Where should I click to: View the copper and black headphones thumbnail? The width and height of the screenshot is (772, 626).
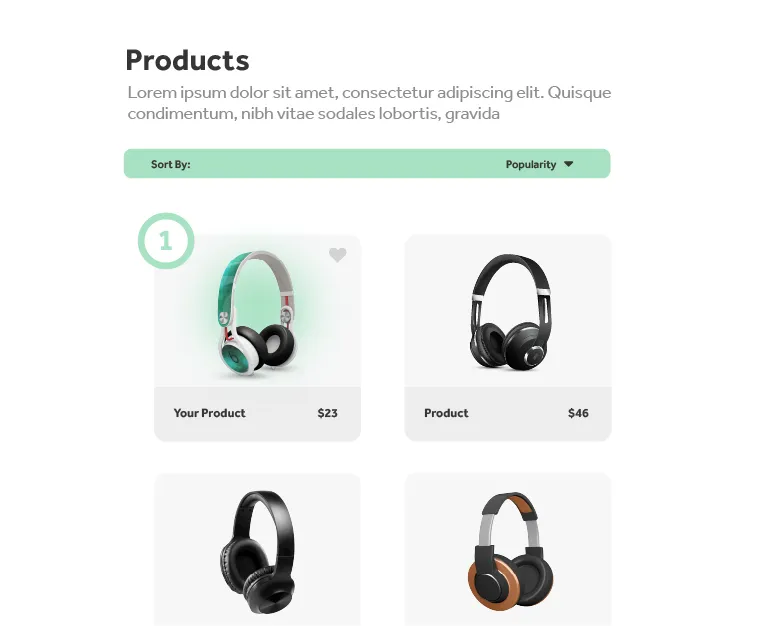pos(510,551)
